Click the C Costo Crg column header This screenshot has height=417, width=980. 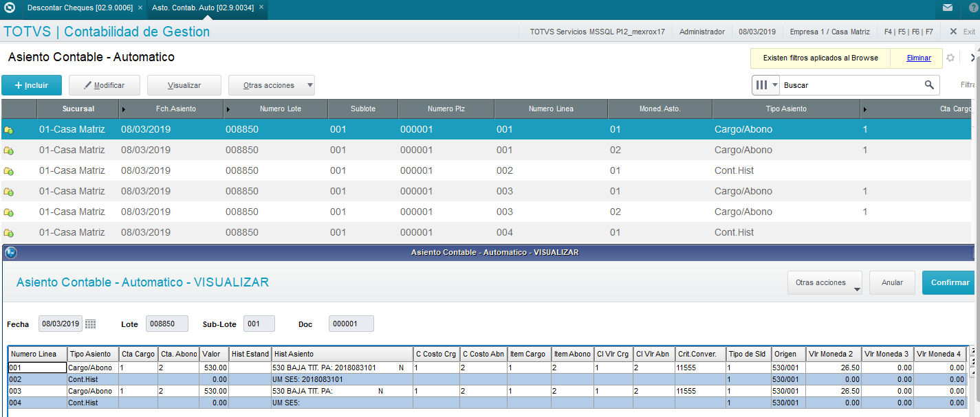[x=437, y=354]
